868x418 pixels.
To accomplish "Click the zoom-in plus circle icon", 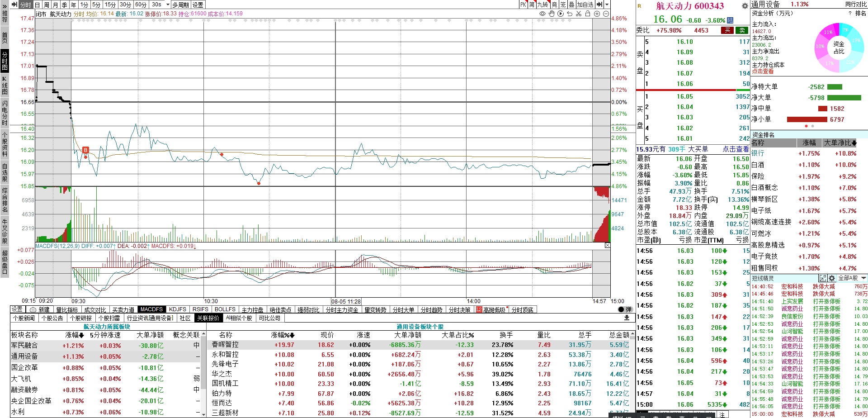I will tap(597, 14).
